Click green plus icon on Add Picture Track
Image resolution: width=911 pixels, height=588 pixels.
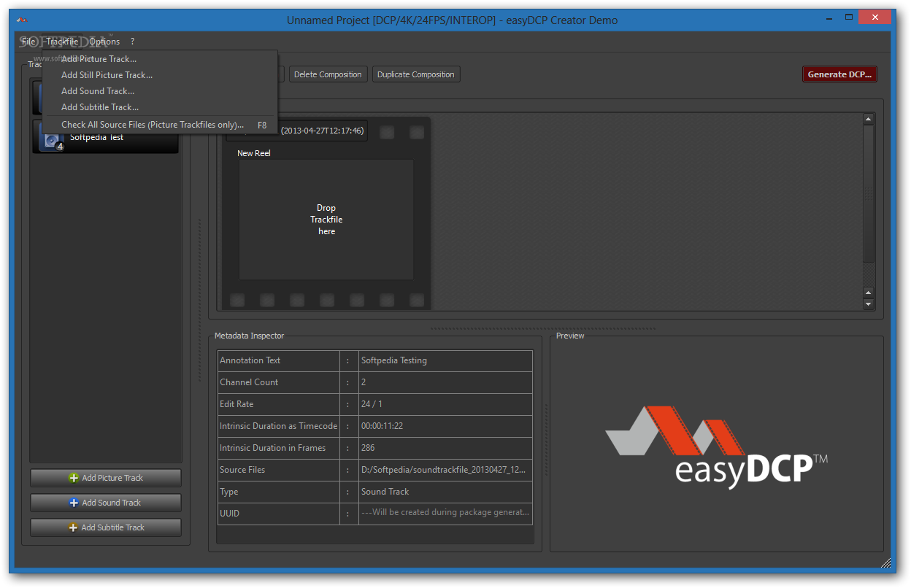point(73,478)
